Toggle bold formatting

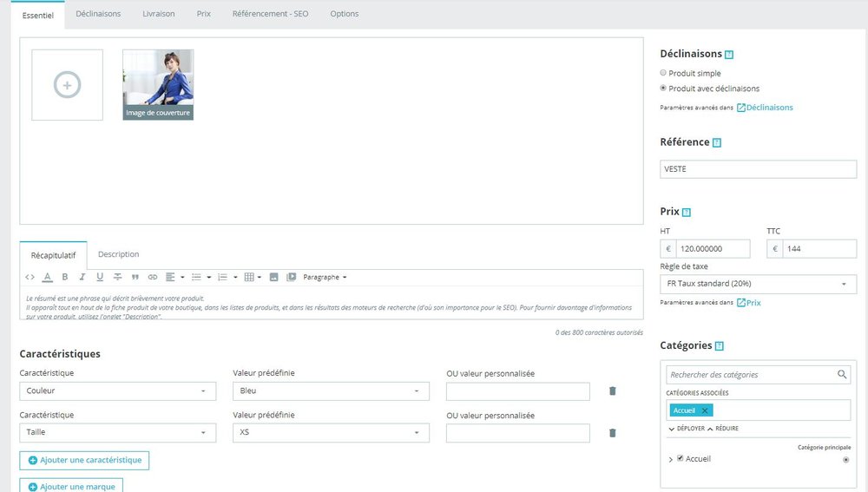pos(65,278)
